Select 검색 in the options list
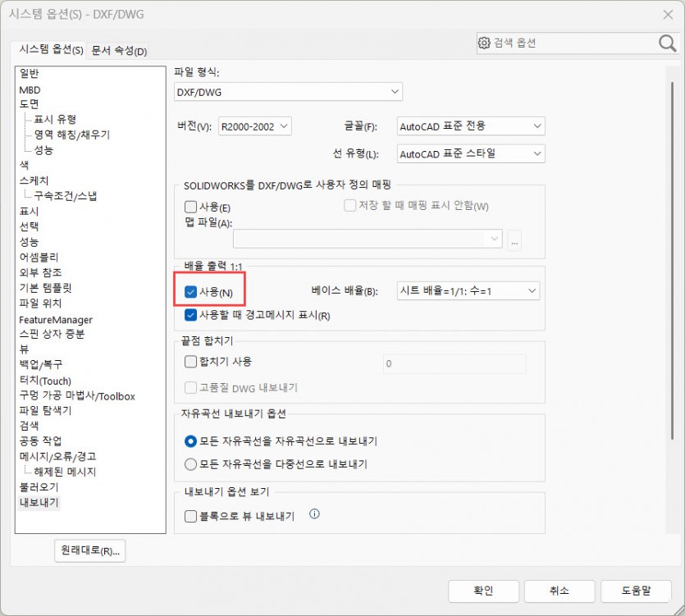This screenshot has width=685, height=616. tap(30, 426)
